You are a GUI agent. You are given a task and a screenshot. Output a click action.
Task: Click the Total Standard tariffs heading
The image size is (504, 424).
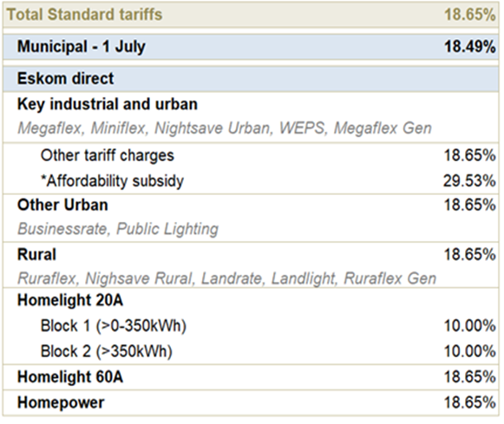coord(84,15)
